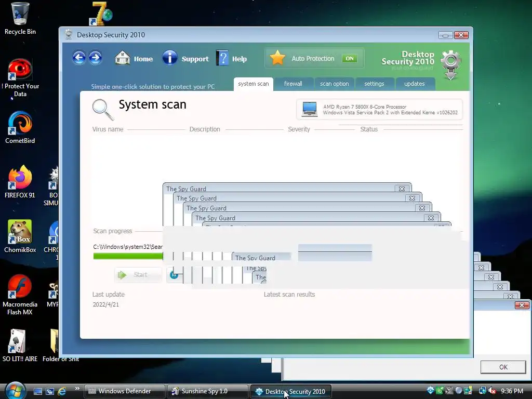Click Switch between windows quick launch icon
The height and width of the screenshot is (399, 532).
[50, 391]
